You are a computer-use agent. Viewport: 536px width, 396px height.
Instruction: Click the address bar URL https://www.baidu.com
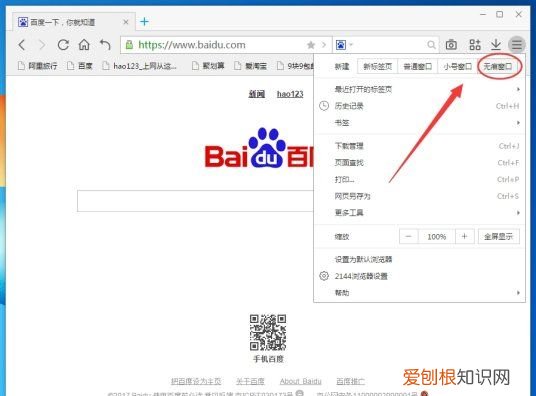[192, 45]
